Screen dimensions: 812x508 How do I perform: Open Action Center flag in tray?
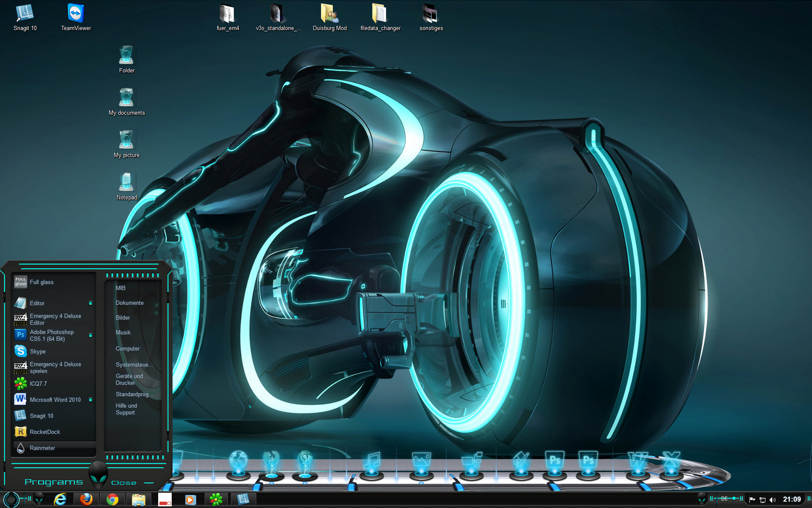click(x=752, y=500)
